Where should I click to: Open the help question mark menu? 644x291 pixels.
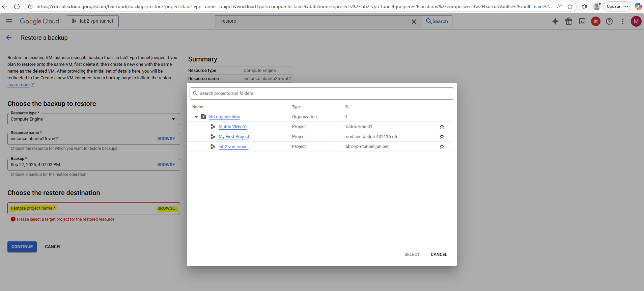(609, 21)
